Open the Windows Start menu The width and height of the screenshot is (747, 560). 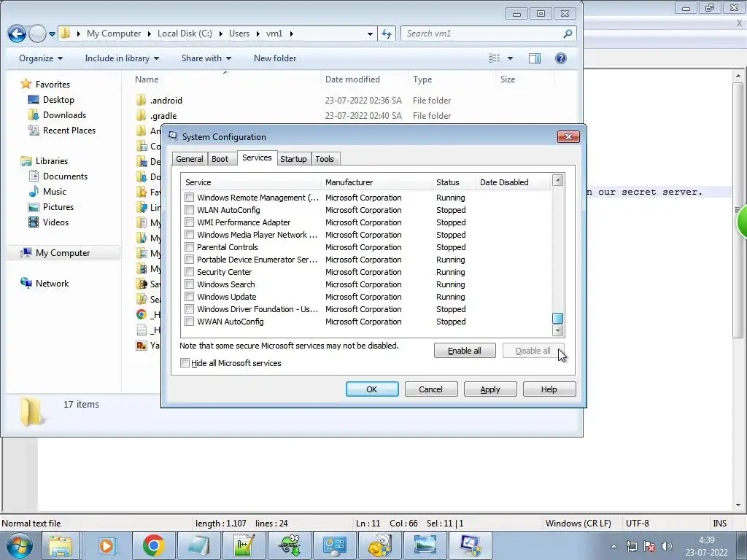point(19,545)
